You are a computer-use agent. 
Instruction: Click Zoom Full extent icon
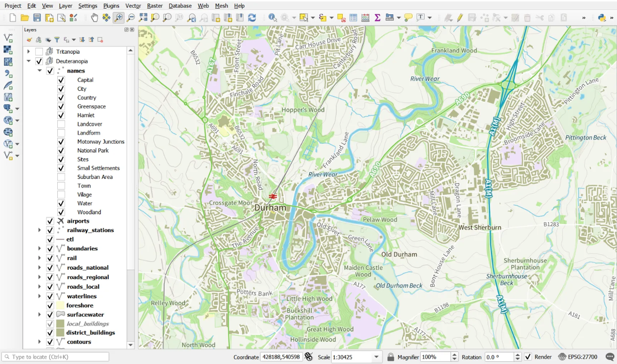point(143,17)
